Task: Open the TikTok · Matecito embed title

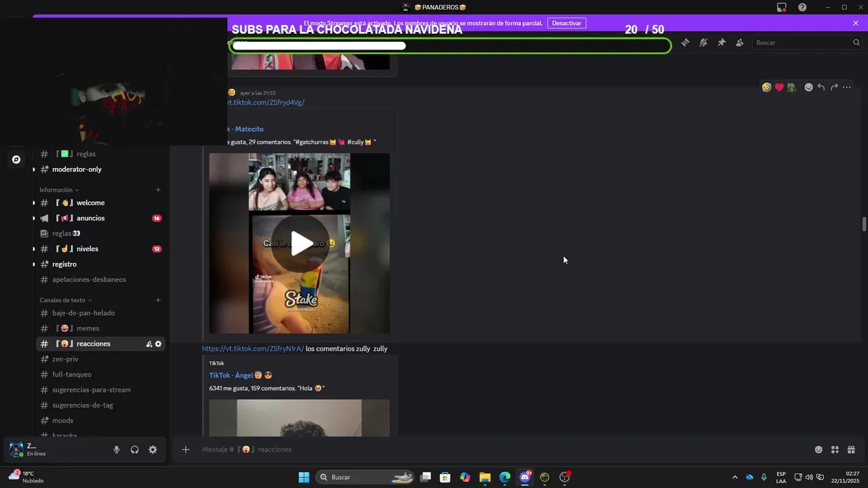Action: click(x=245, y=129)
